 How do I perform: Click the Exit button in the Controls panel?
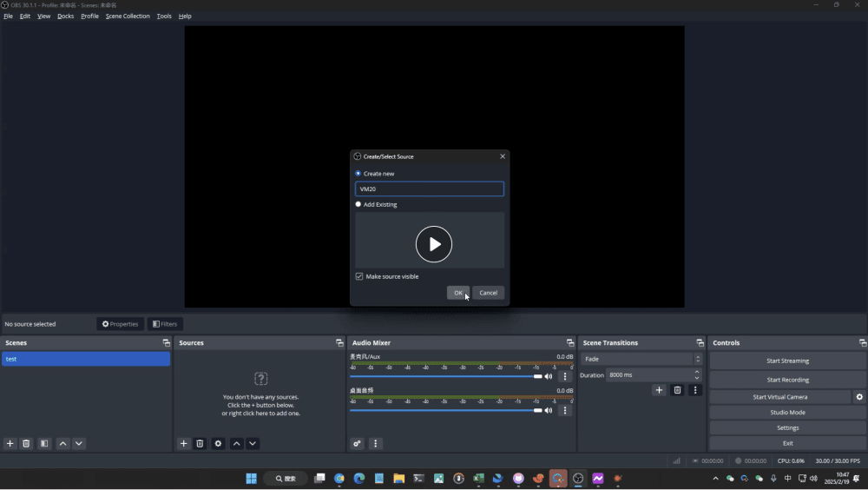[x=788, y=443]
